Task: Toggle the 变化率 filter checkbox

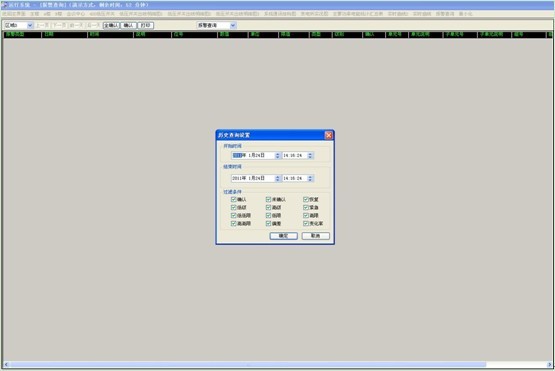Action: pyautogui.click(x=306, y=223)
